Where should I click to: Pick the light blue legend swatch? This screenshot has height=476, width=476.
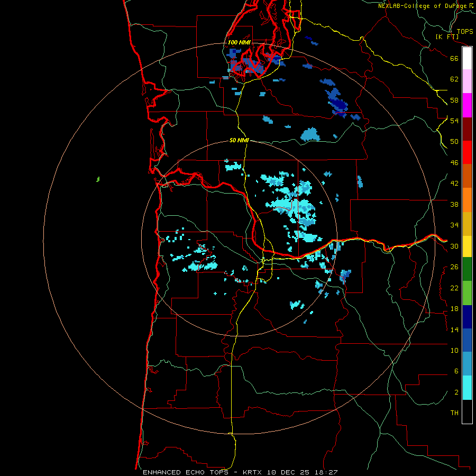[467, 364]
